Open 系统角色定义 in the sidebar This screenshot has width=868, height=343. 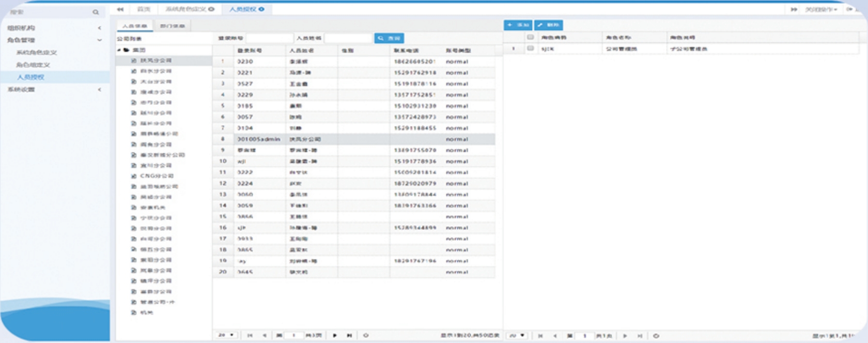pyautogui.click(x=36, y=53)
